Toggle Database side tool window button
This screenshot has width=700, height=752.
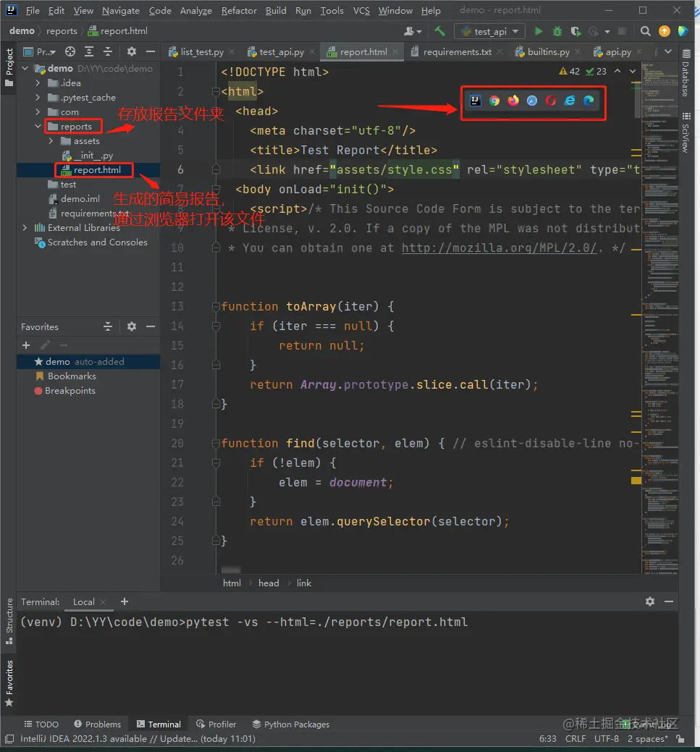(x=686, y=73)
